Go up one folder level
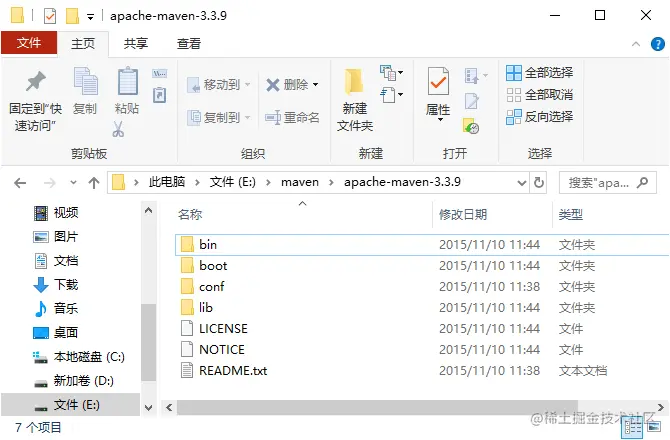 [x=94, y=183]
